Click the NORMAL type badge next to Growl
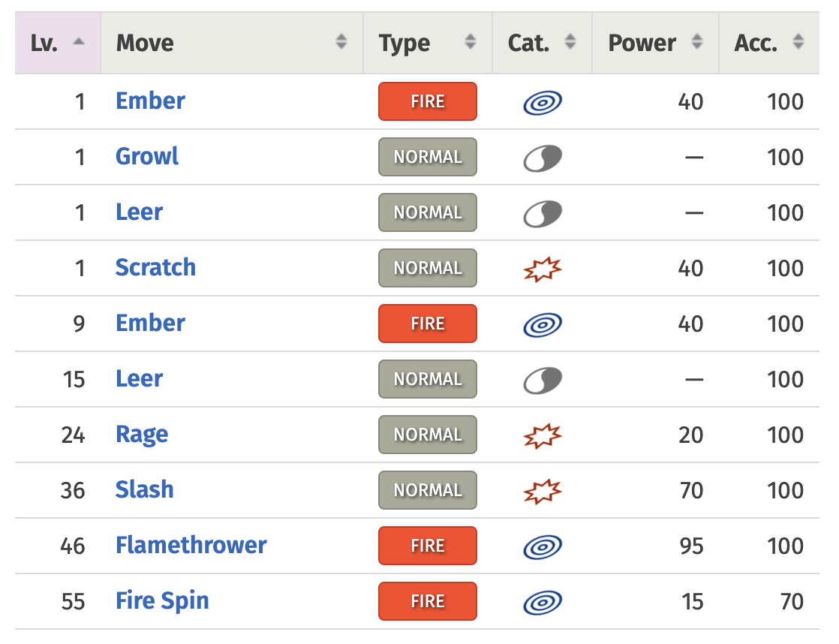 [427, 157]
